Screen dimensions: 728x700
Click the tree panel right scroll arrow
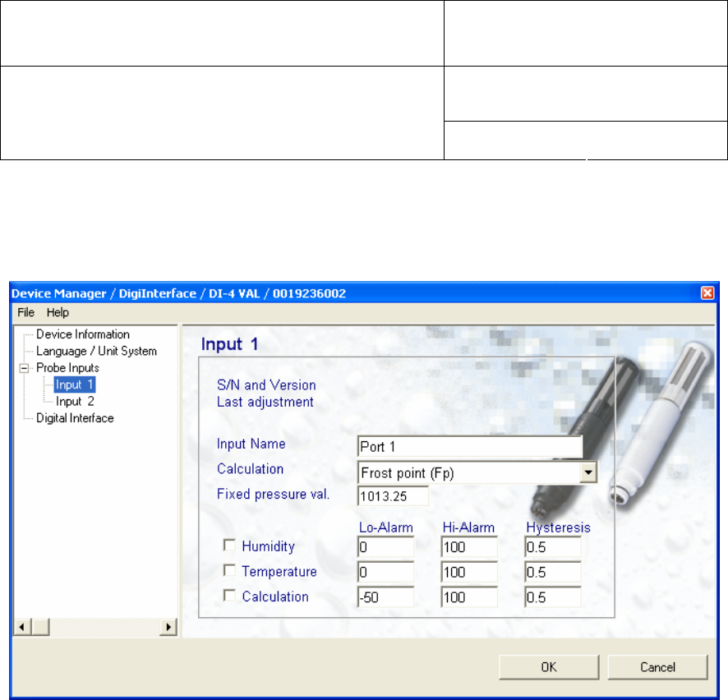coord(168,627)
